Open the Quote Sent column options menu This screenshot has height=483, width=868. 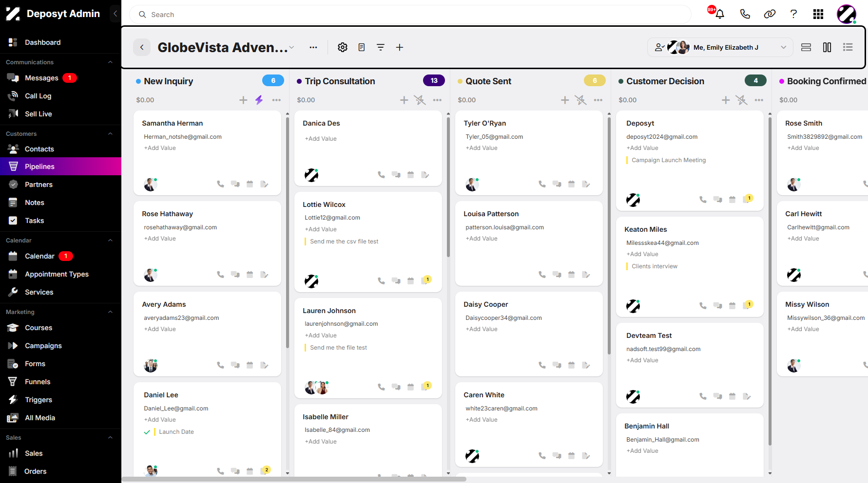(x=598, y=100)
